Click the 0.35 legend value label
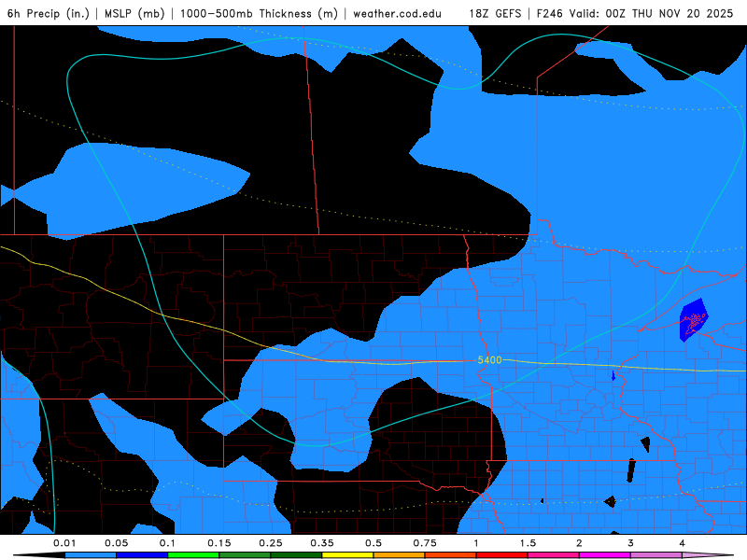 click(x=322, y=543)
